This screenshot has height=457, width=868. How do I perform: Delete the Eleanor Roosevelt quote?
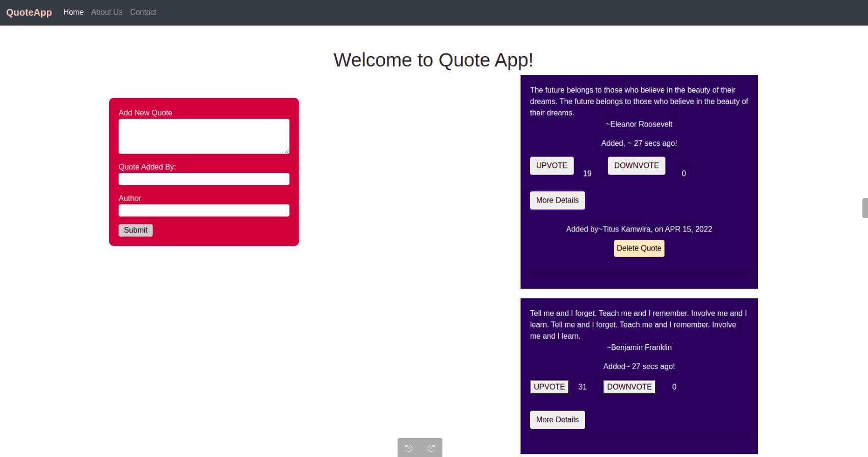pos(639,248)
